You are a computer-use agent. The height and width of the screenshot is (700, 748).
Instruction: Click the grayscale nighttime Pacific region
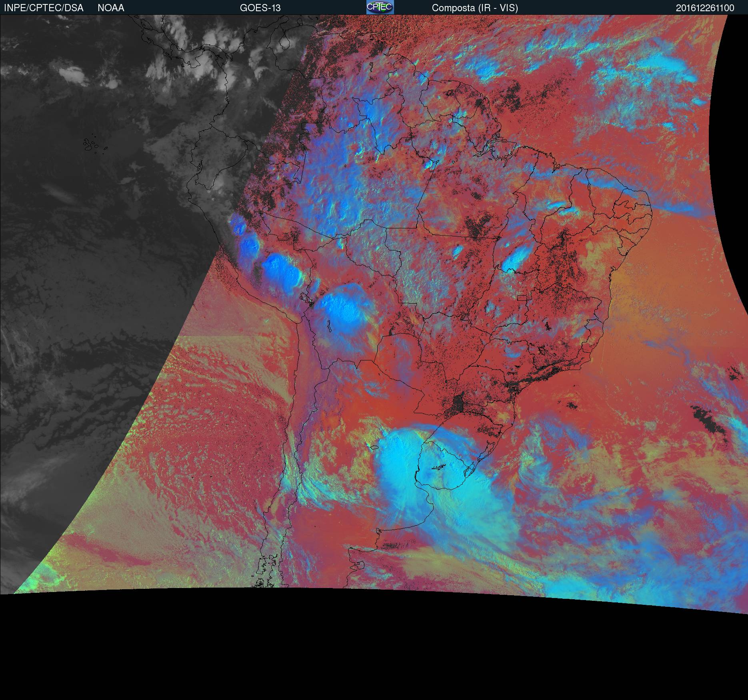coord(80,280)
